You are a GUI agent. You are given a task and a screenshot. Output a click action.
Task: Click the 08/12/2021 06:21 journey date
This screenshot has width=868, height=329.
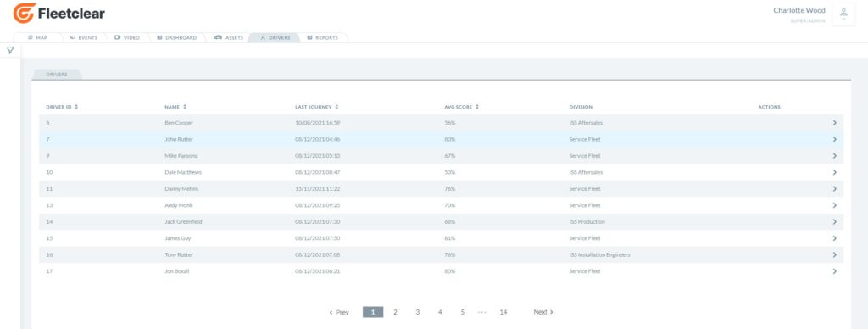317,271
